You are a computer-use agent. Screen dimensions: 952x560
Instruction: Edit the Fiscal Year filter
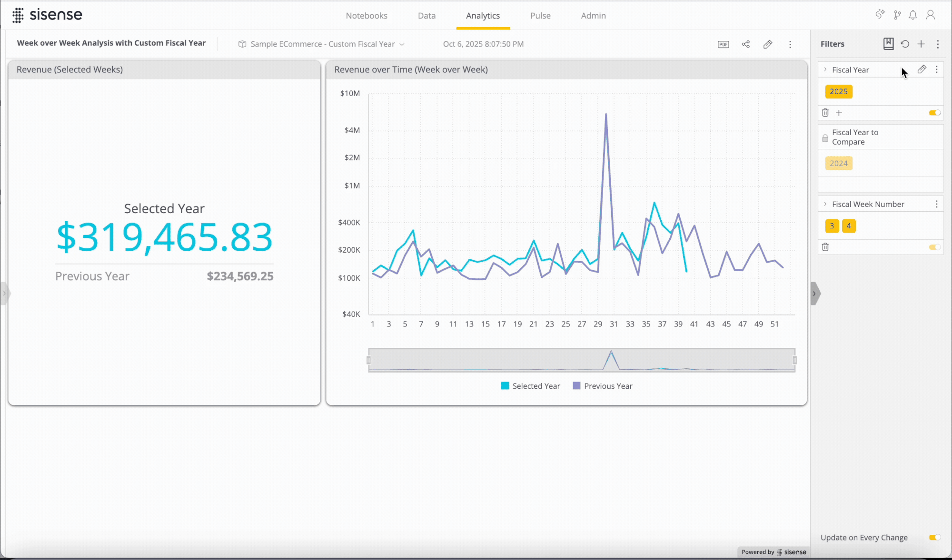(922, 69)
